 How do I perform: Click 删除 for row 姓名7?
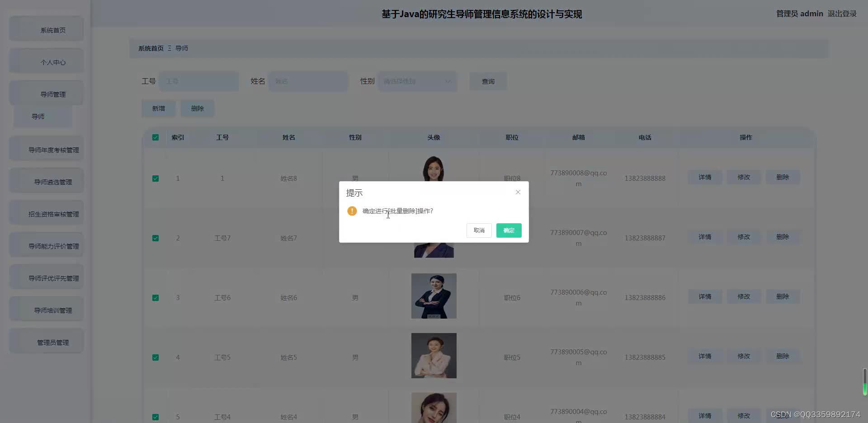click(x=783, y=237)
